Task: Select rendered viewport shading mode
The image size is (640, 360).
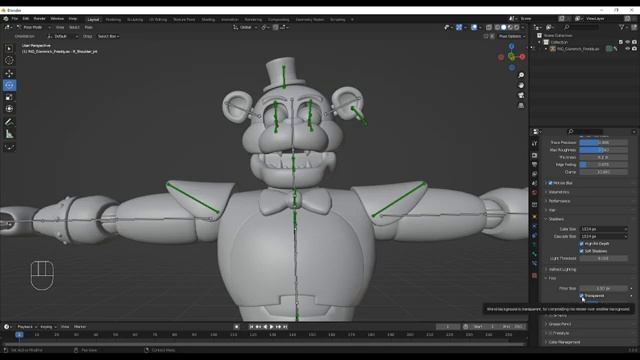Action: click(x=516, y=27)
